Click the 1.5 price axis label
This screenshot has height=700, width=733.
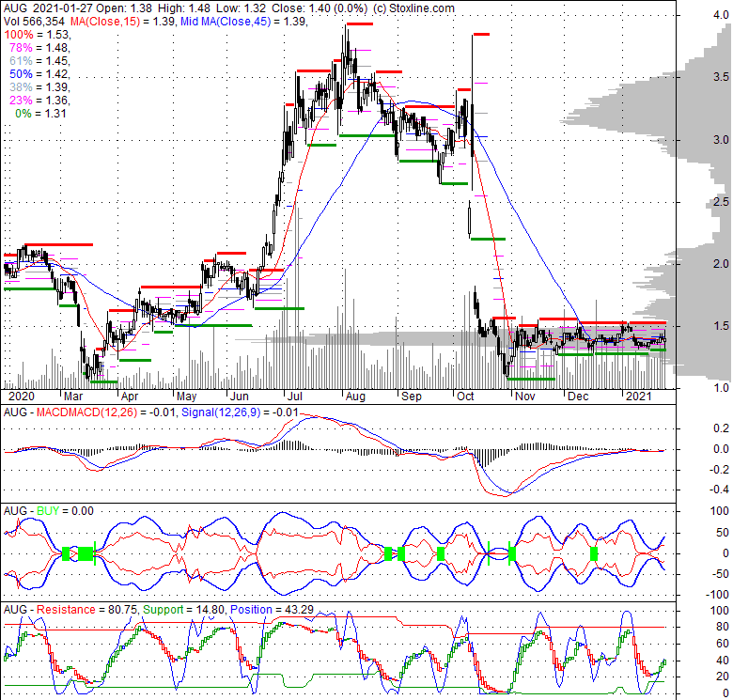coord(722,326)
